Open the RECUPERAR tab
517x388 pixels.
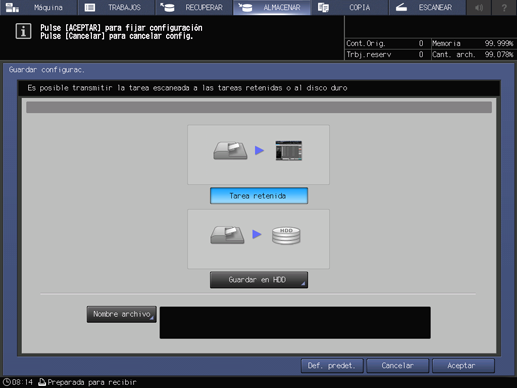tap(194, 7)
